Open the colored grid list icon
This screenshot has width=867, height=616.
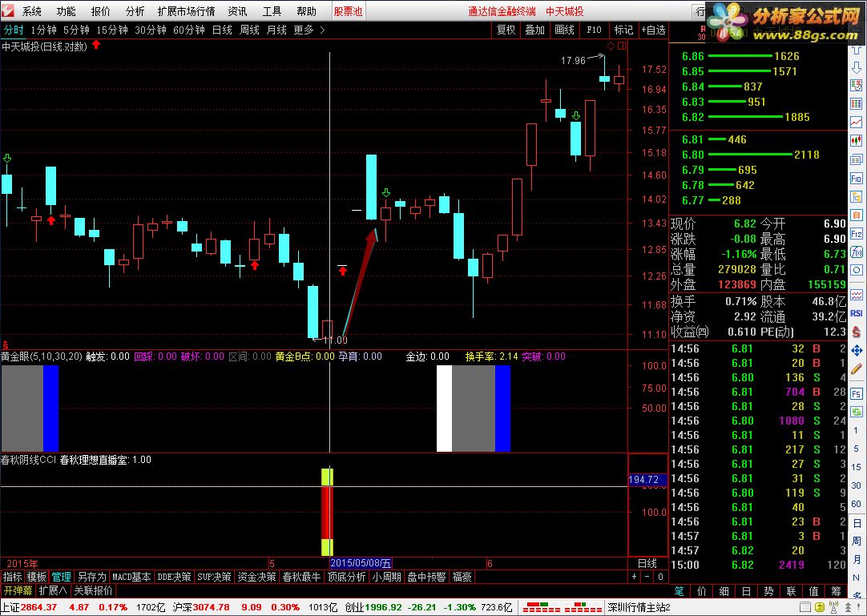click(857, 103)
